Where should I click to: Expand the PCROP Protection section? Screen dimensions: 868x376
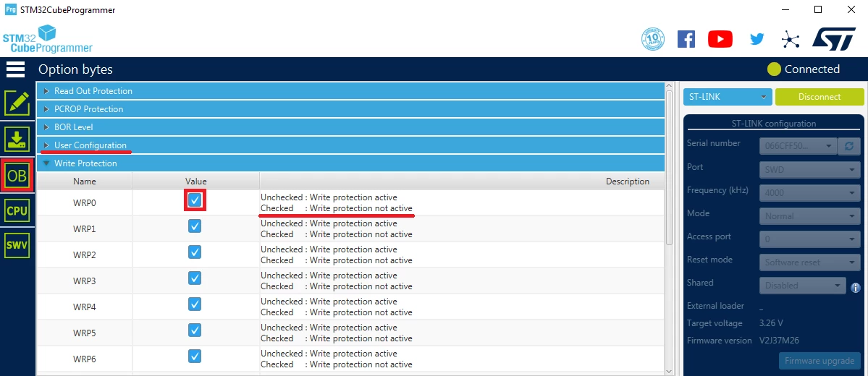click(x=350, y=109)
